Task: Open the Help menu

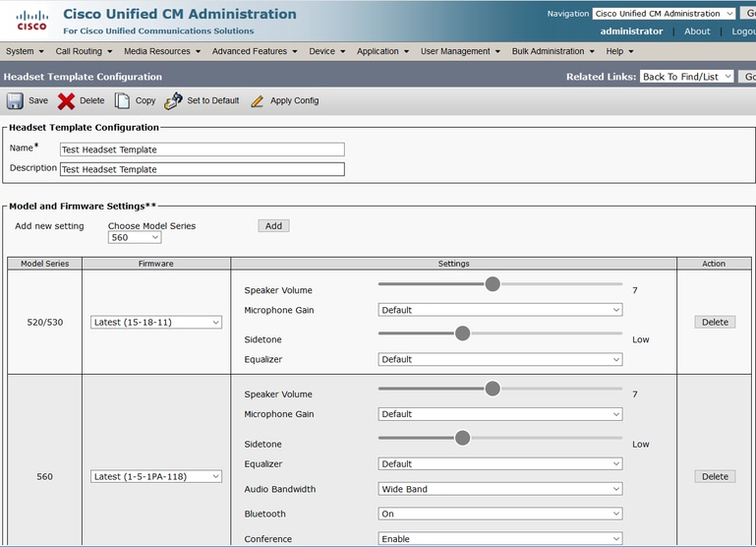Action: (x=619, y=51)
